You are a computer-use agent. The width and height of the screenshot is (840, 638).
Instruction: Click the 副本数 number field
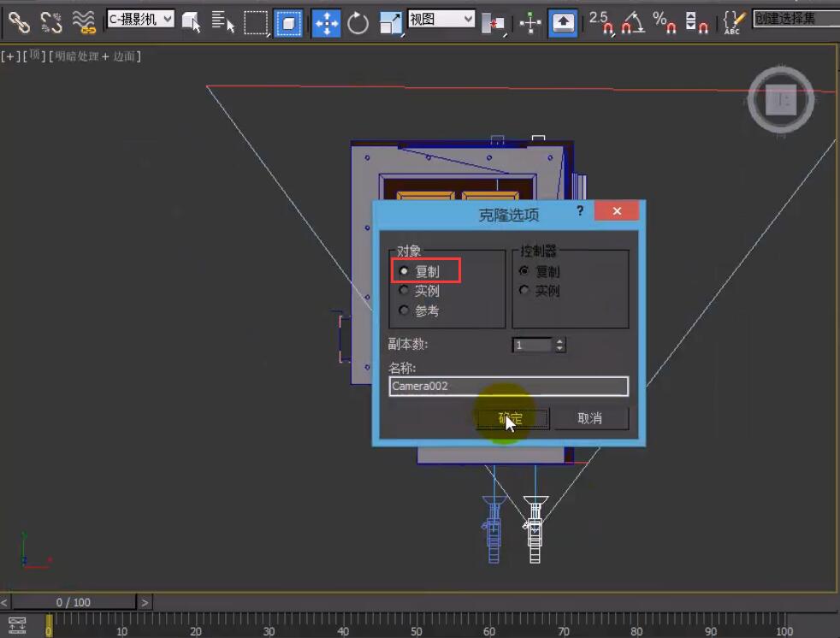coord(532,345)
